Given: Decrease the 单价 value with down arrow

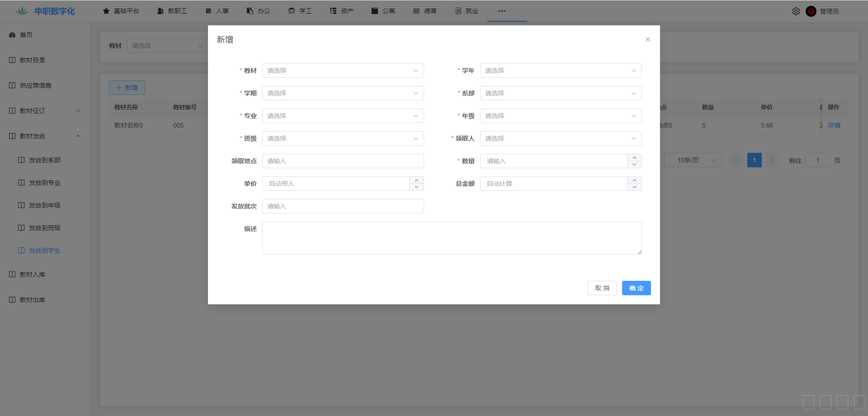Looking at the screenshot, I should (x=416, y=187).
